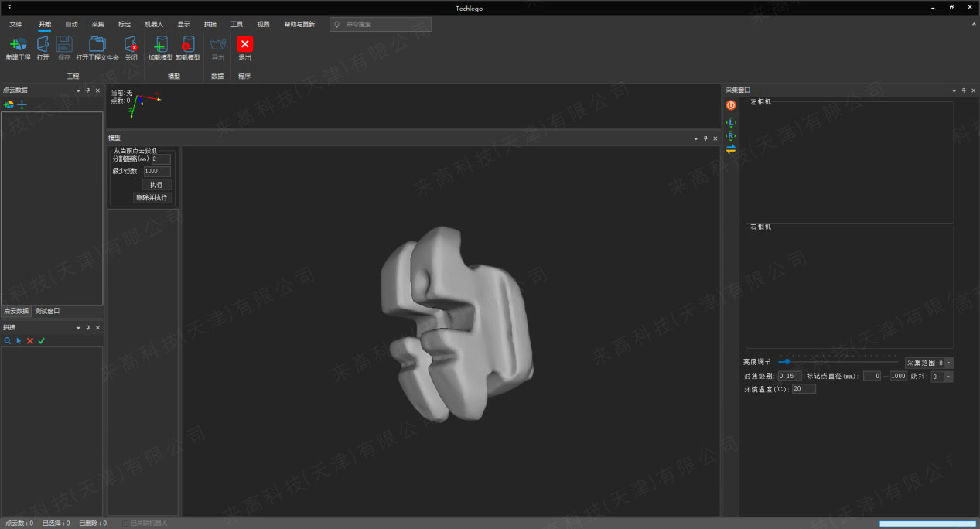Image resolution: width=980 pixels, height=529 pixels.
Task: Click the 删除并执行 button
Action: [151, 197]
